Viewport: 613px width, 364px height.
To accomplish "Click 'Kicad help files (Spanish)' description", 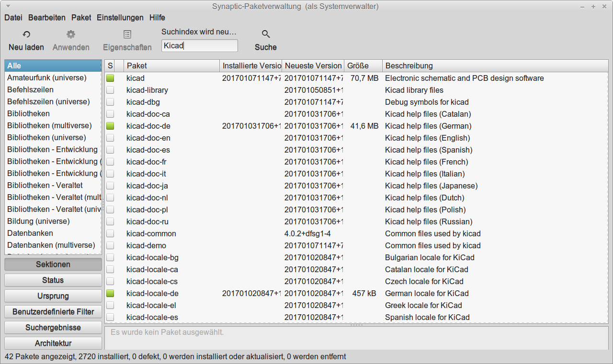I will coord(428,150).
